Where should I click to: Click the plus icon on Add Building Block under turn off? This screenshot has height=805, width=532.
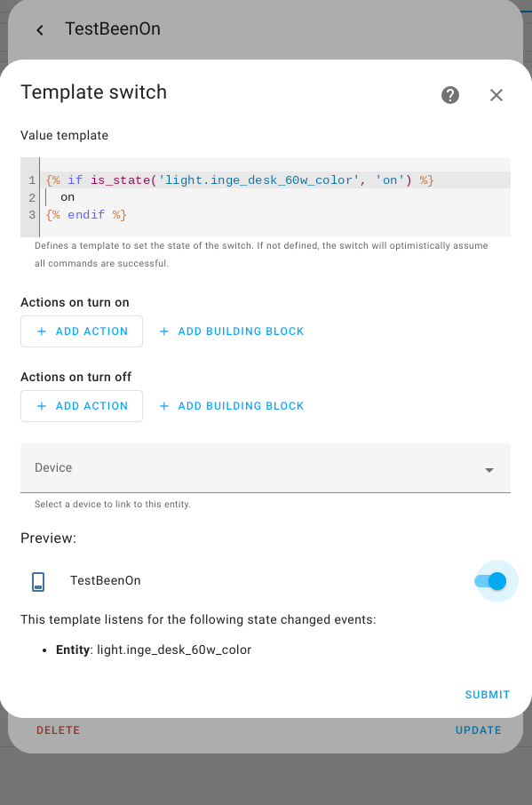click(163, 406)
